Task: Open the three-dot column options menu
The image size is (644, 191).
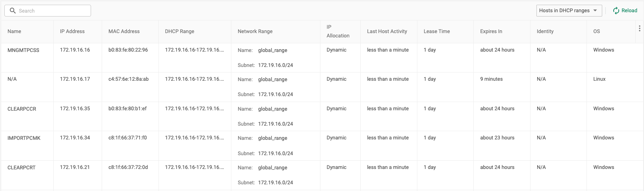Action: coord(639,28)
